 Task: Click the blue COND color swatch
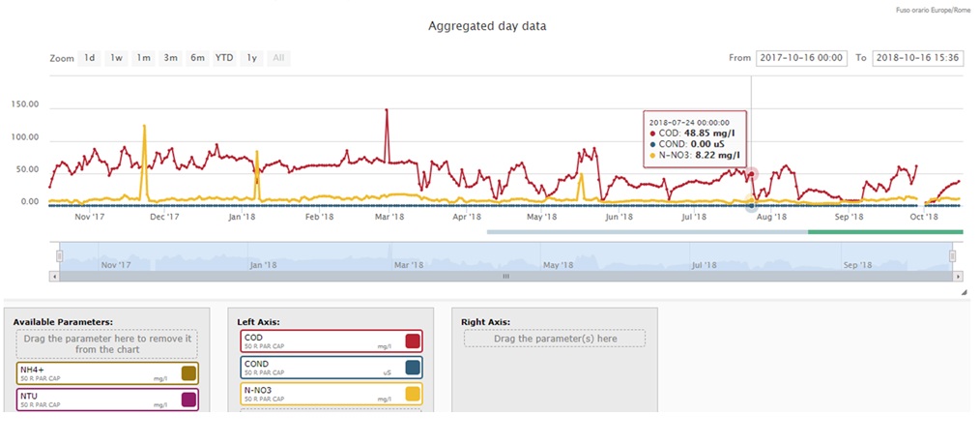click(x=413, y=368)
